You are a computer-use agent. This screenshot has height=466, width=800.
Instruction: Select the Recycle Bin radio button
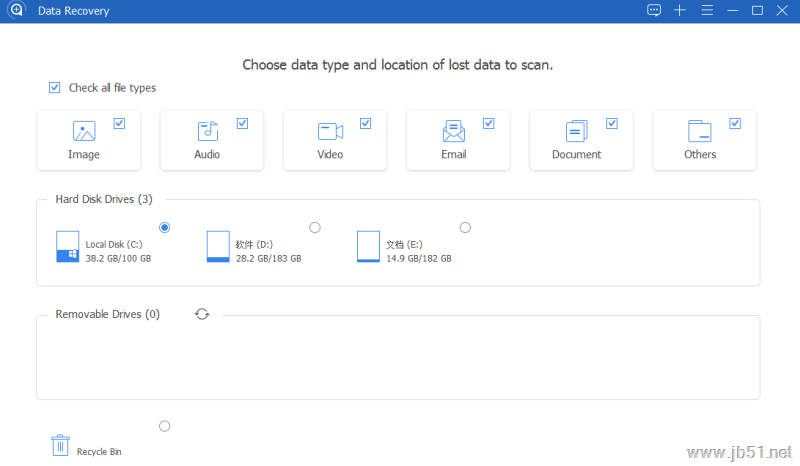tap(164, 426)
